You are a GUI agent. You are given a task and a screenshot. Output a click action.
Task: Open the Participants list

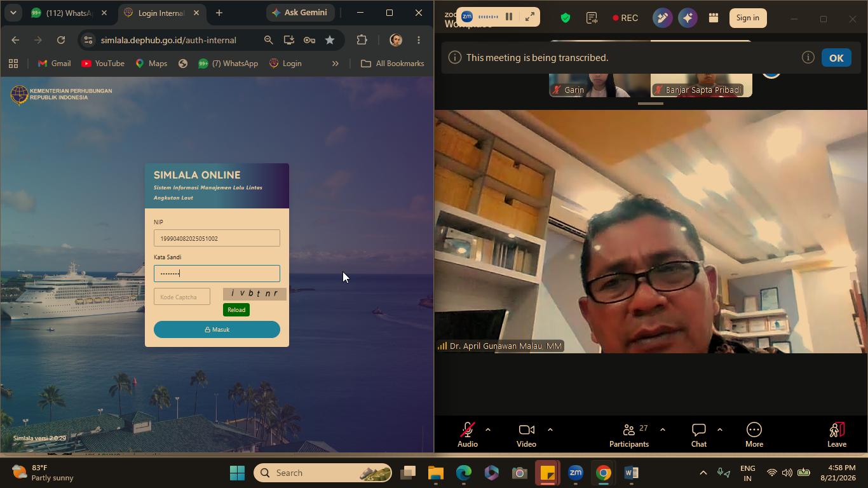[x=629, y=435]
